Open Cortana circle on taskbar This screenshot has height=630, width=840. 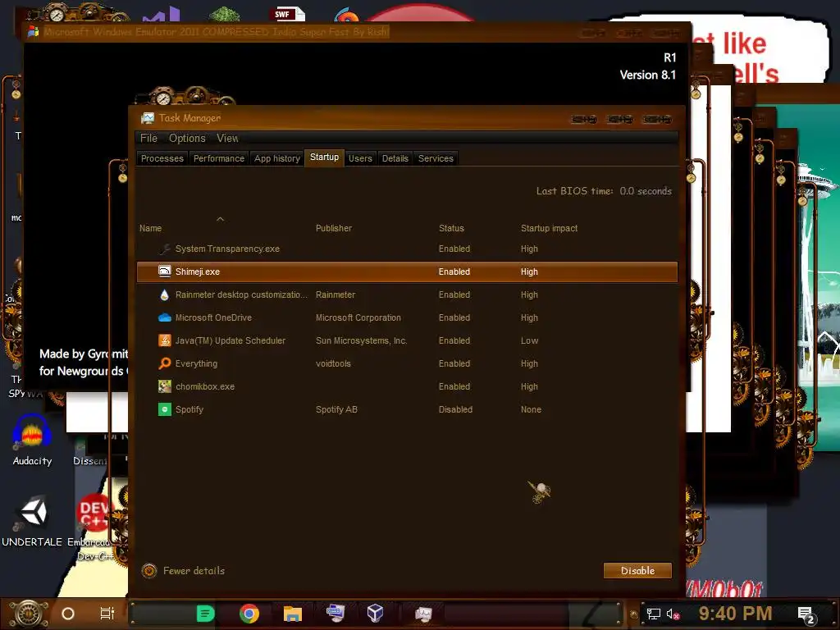[68, 614]
